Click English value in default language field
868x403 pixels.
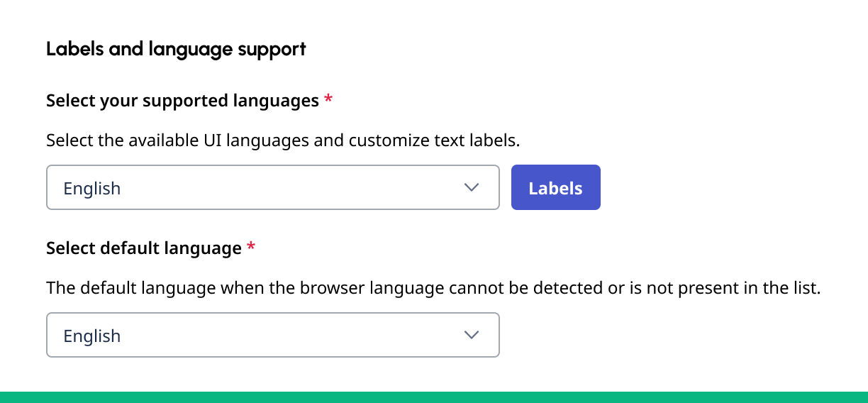pos(92,336)
